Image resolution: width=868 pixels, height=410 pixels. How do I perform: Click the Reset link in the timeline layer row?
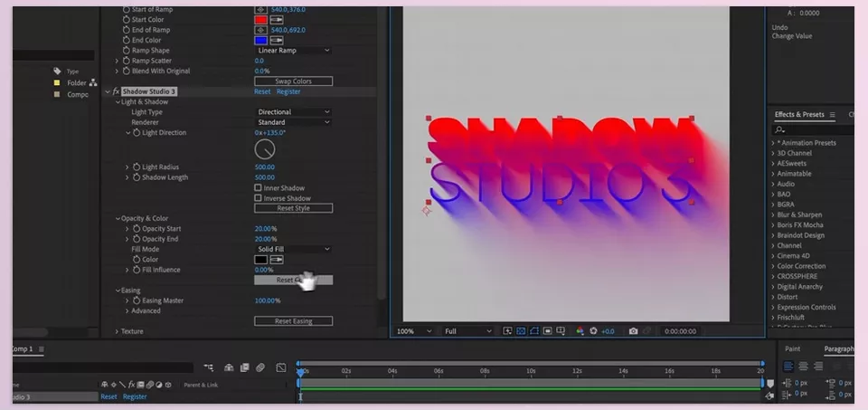pyautogui.click(x=108, y=396)
